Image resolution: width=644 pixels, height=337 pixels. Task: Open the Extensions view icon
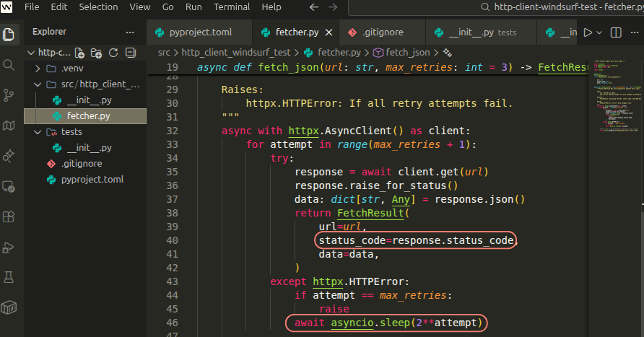pyautogui.click(x=9, y=216)
